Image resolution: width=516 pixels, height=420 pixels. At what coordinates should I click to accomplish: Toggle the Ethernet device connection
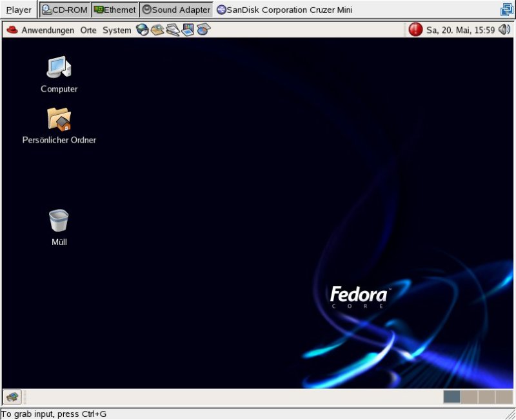[115, 10]
